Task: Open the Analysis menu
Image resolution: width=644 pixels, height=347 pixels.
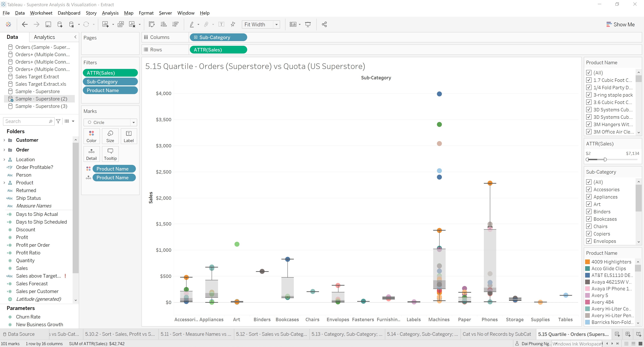Action: [x=110, y=13]
